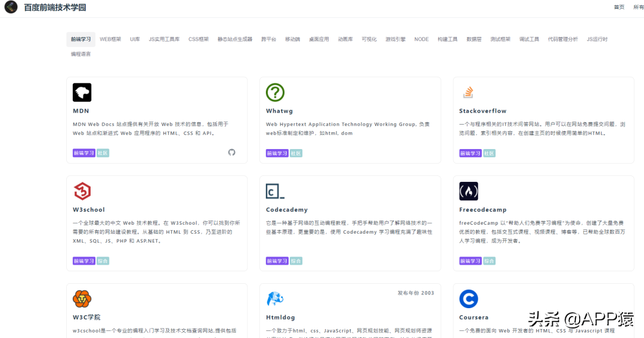This screenshot has width=644, height=338.
Task: Click the Stackoverflow logo icon
Action: pyautogui.click(x=468, y=92)
